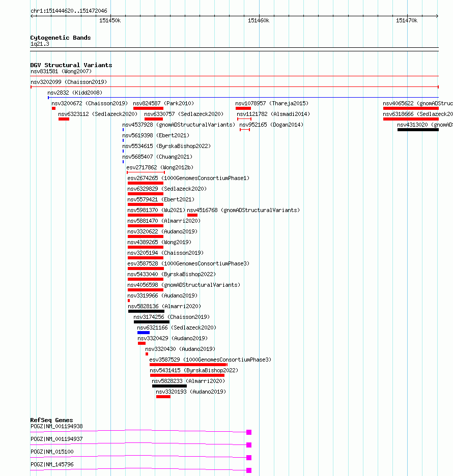Click the blue bar under nsv6321166
The width and height of the screenshot is (453, 476).
[x=144, y=333]
